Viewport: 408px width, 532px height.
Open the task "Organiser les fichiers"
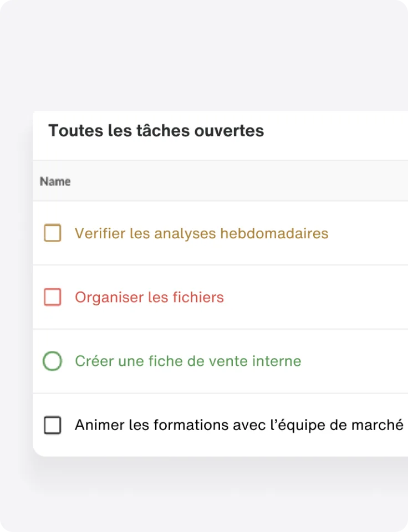(149, 297)
